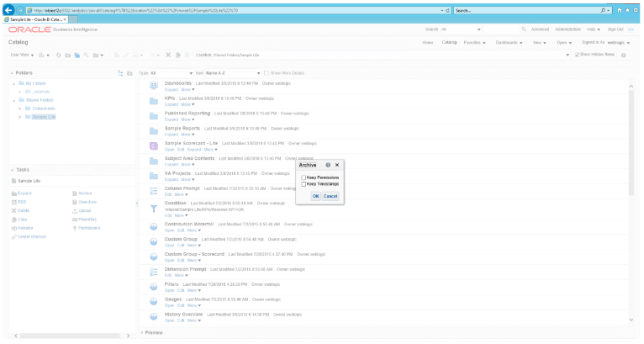Click the browser refresh icon in address bar
Image resolution: width=644 pixels, height=344 pixels.
tap(447, 10)
